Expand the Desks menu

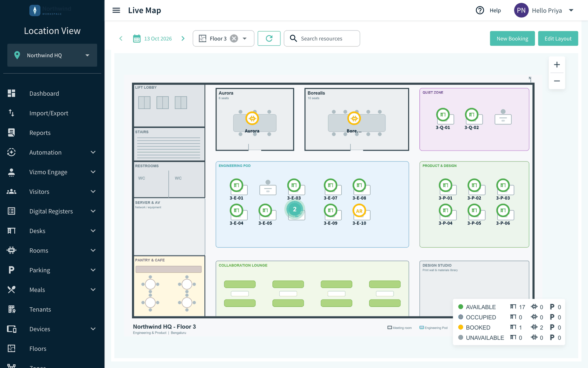(93, 231)
